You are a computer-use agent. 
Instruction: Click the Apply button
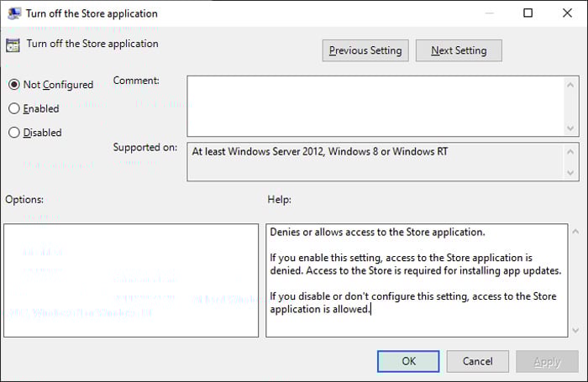tap(547, 361)
